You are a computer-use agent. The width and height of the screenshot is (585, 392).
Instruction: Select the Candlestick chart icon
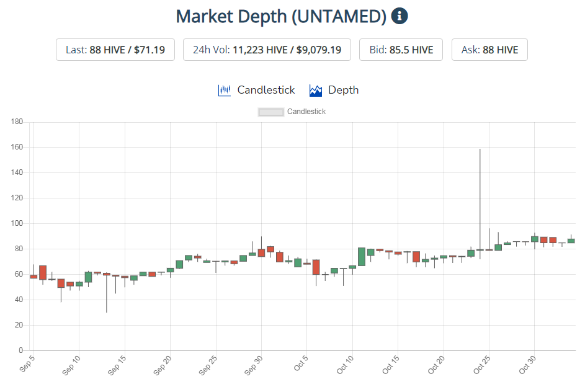224,91
